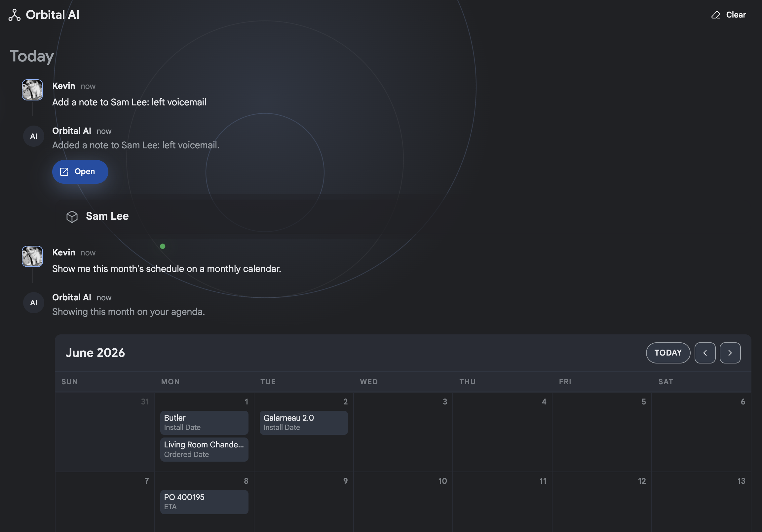
Task: Click 'Added a note to Sam Lee' reply
Action: 136,145
